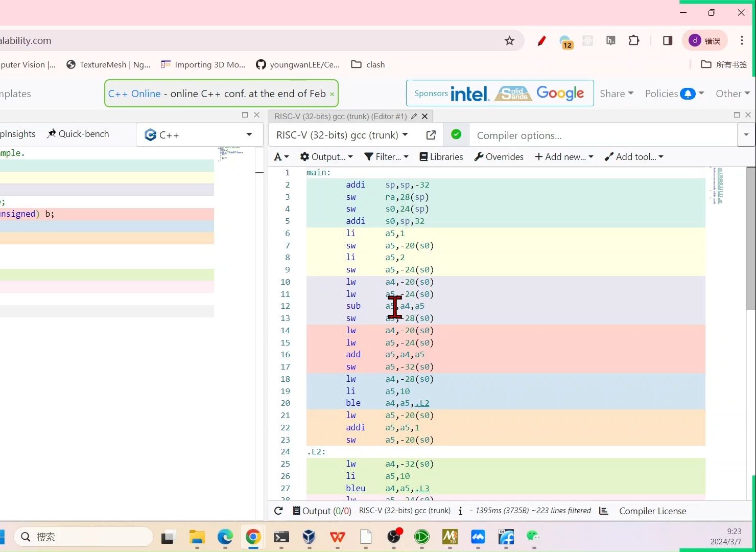Close the source editor pane
This screenshot has height=552, width=756.
tap(257, 115)
